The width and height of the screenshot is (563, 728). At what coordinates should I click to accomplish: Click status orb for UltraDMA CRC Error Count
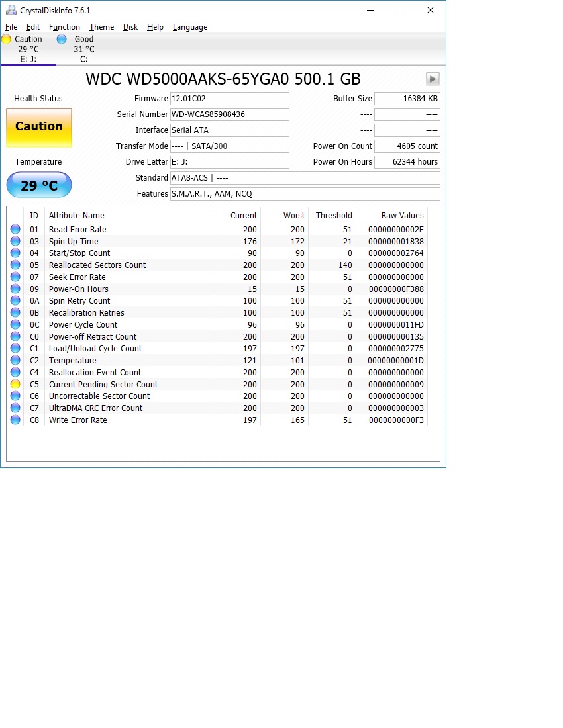[x=15, y=408]
